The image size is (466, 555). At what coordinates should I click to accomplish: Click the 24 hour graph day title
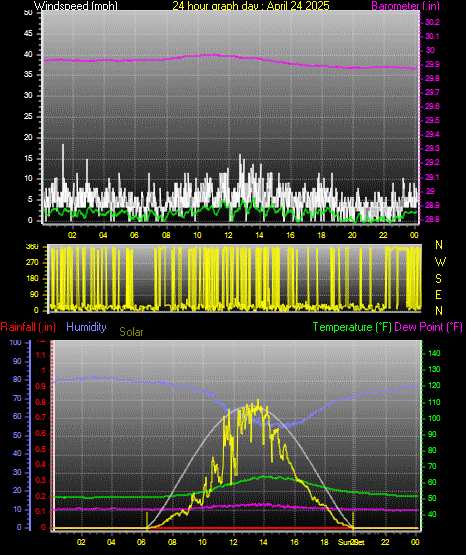pos(251,5)
